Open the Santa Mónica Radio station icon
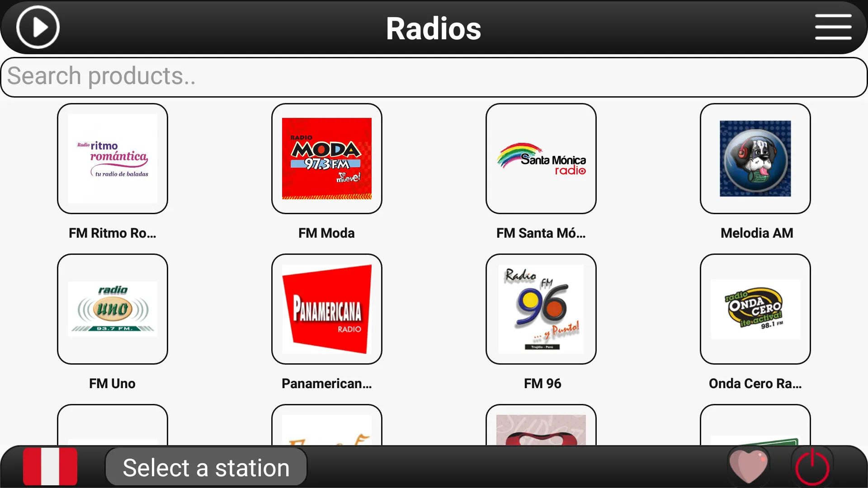The height and width of the screenshot is (488, 868). [540, 157]
